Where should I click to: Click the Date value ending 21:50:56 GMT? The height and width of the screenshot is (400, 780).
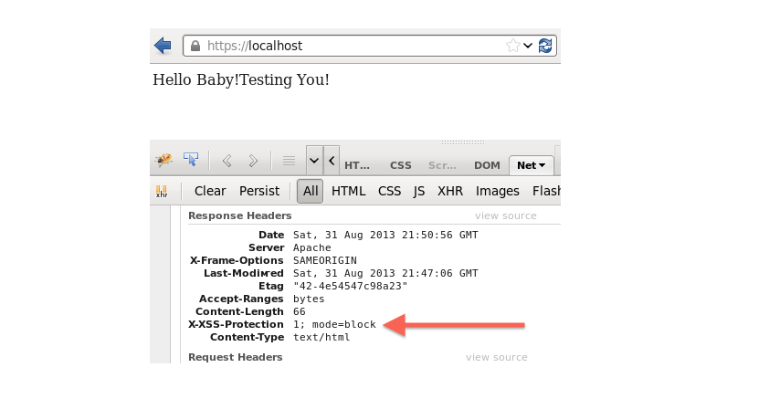coord(386,235)
